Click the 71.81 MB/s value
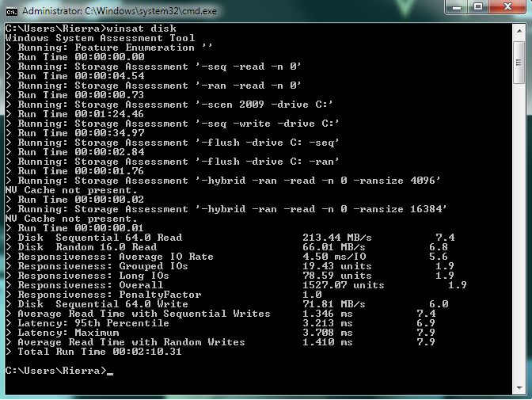Screen dimensions: 532x400 334,304
